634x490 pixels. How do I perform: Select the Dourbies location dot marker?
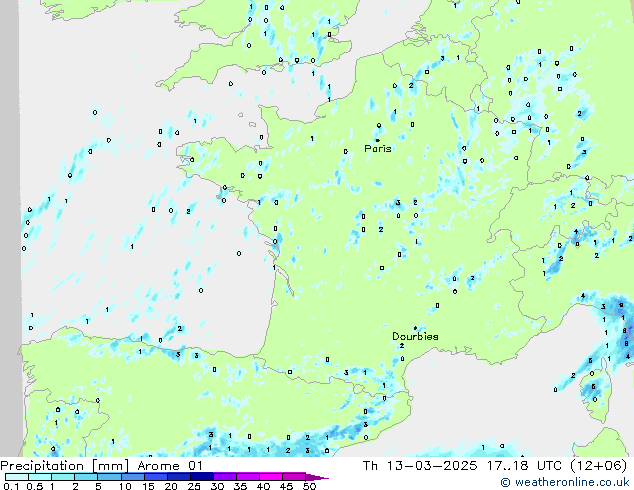[415, 328]
